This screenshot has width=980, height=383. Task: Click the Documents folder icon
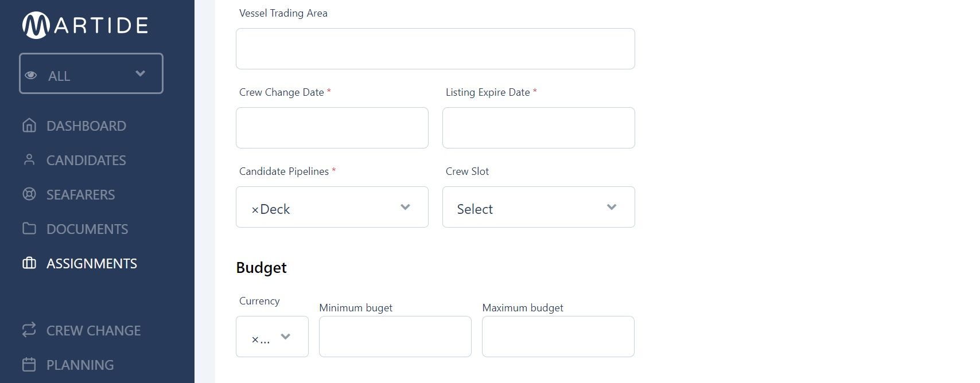29,228
